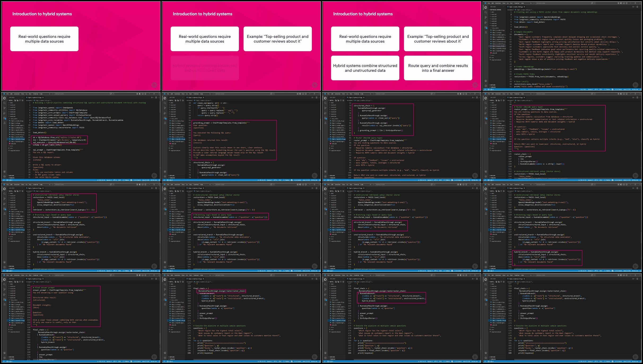This screenshot has height=364, width=643.
Task: Select the Clip5_1_create_FAISS.py editor tab
Action: [x=516, y=7]
